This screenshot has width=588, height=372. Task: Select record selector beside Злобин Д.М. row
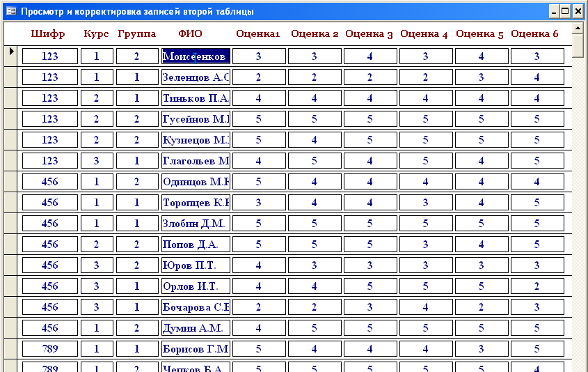(x=10, y=224)
